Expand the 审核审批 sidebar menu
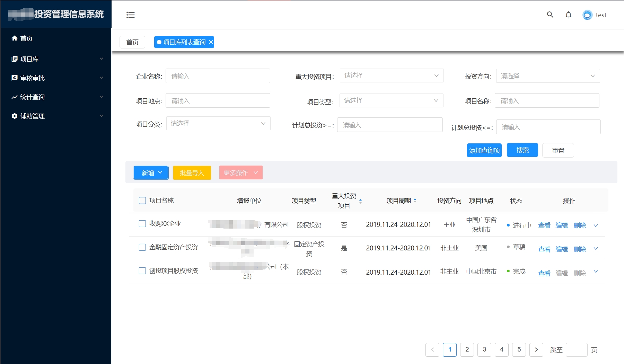This screenshot has height=364, width=624. pos(102,78)
